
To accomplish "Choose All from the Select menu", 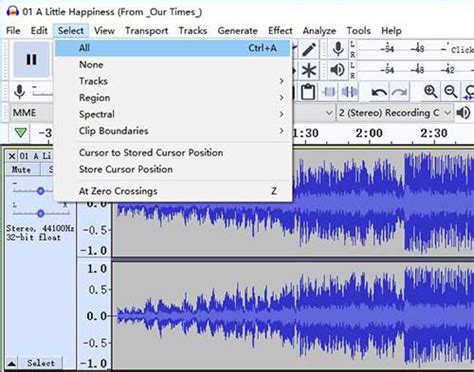I will [173, 48].
